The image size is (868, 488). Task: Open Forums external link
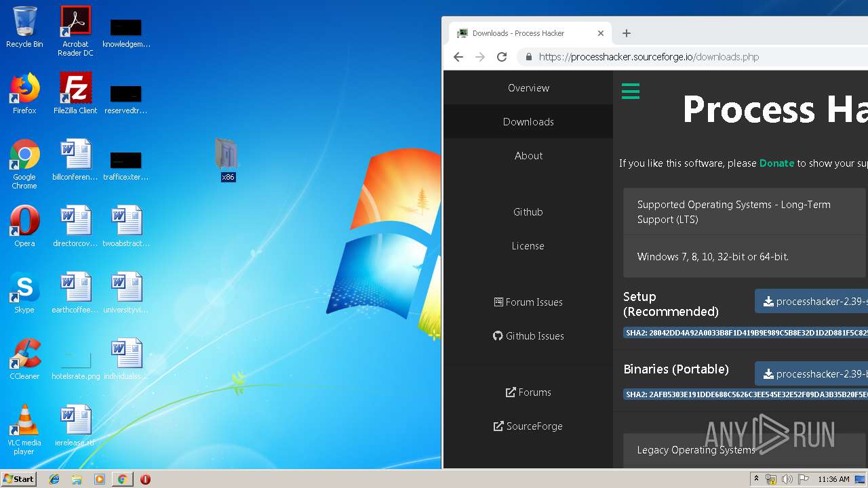pos(528,392)
